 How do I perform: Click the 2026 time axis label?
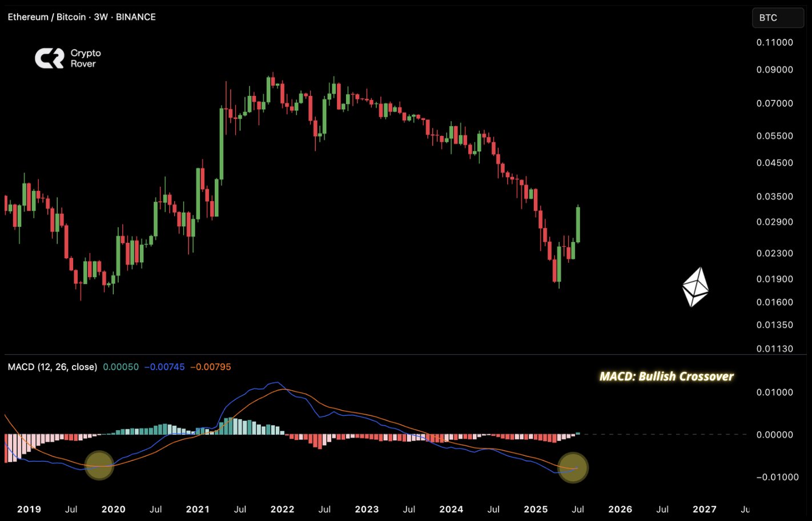[x=620, y=509]
